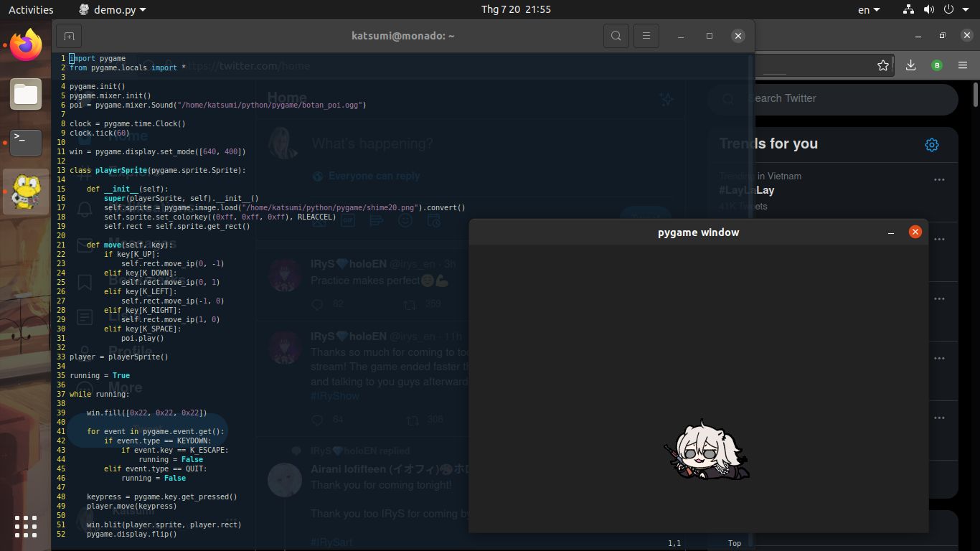Open the emoji picker in the tweet composer
This screenshot has height=551, width=980.
(x=405, y=221)
